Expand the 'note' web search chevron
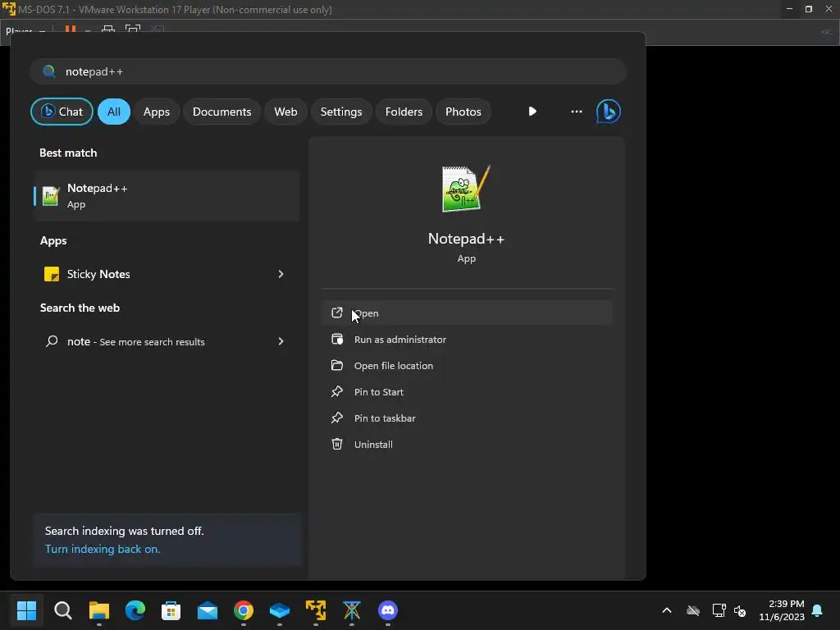Viewport: 840px width, 630px height. click(x=281, y=341)
